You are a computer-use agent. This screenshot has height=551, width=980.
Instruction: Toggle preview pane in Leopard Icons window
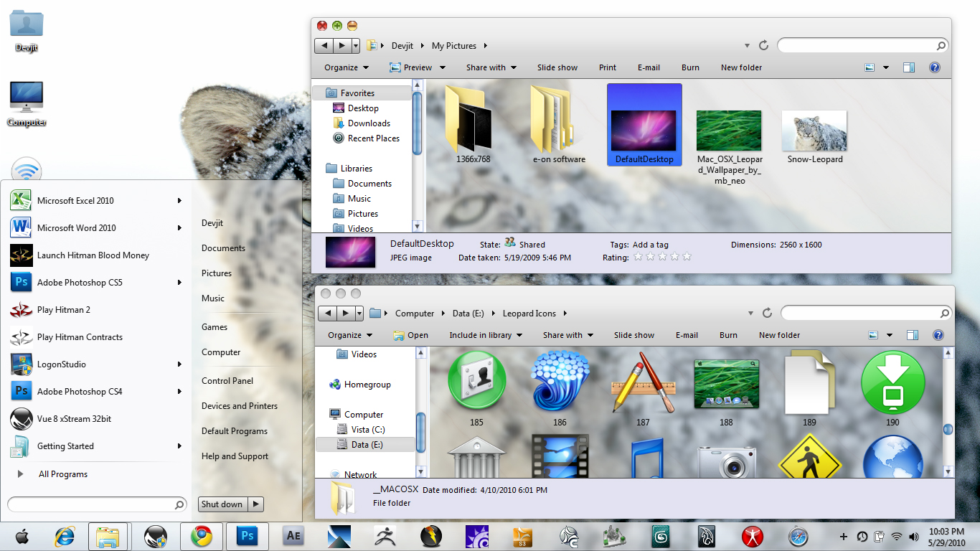913,335
